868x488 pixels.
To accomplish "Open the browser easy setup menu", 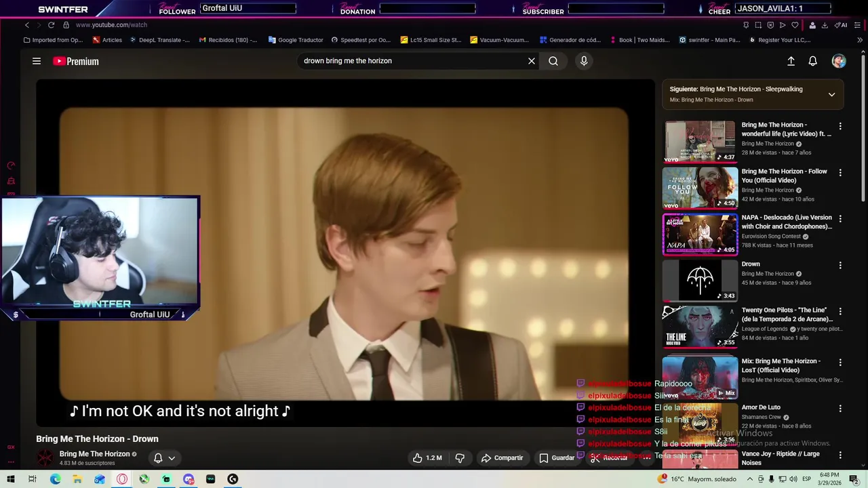I will coord(859,25).
